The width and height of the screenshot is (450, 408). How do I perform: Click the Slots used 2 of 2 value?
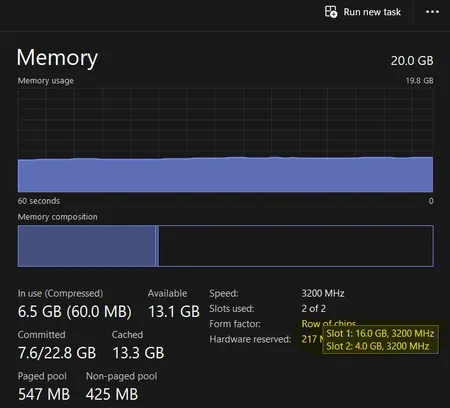coord(314,309)
